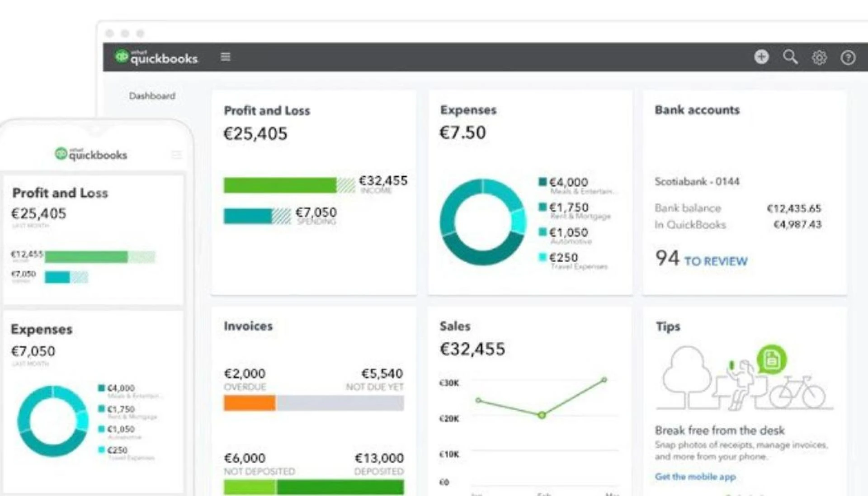
Task: Open settings via the gear icon
Action: 819,57
